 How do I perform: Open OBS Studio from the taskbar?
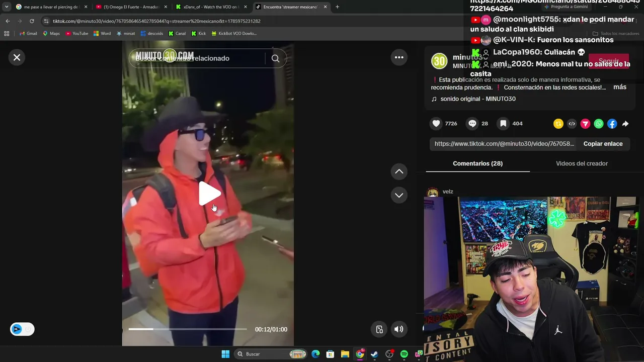point(389,354)
